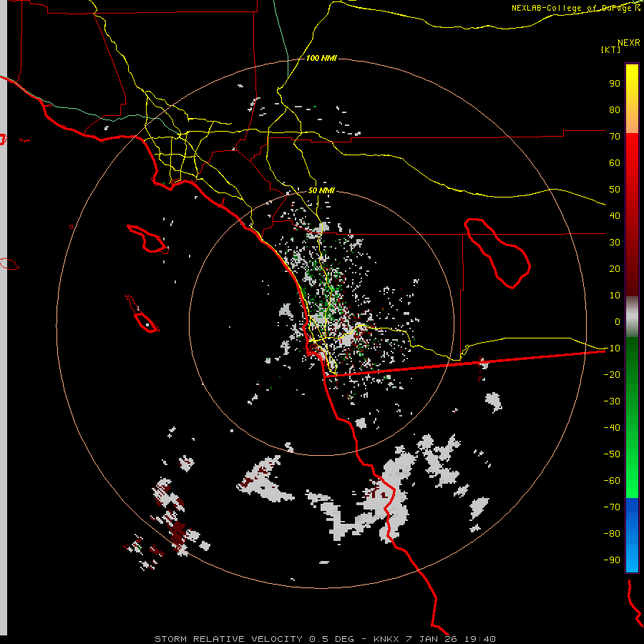Click the 'NEXR' label above the color scale
644x644 pixels.
pyautogui.click(x=629, y=43)
